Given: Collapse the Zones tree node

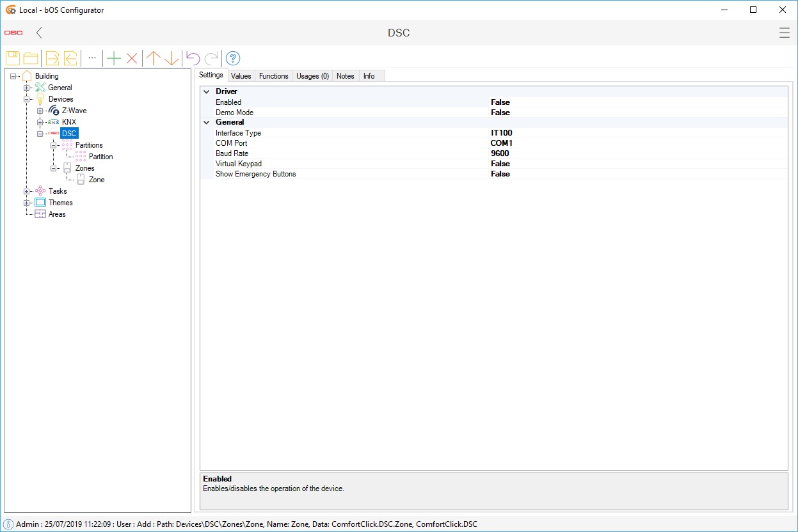Looking at the screenshot, I should [54, 168].
